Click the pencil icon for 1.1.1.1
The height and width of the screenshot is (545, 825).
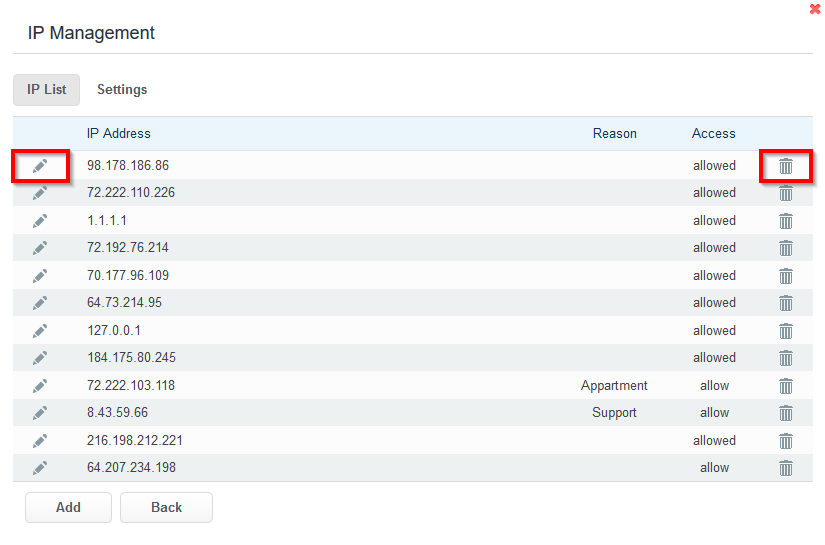[40, 221]
